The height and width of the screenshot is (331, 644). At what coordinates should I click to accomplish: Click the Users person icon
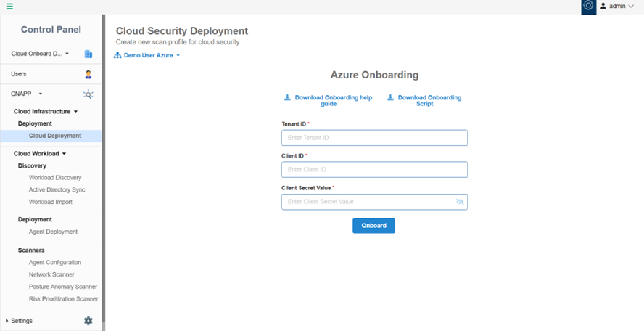point(88,75)
